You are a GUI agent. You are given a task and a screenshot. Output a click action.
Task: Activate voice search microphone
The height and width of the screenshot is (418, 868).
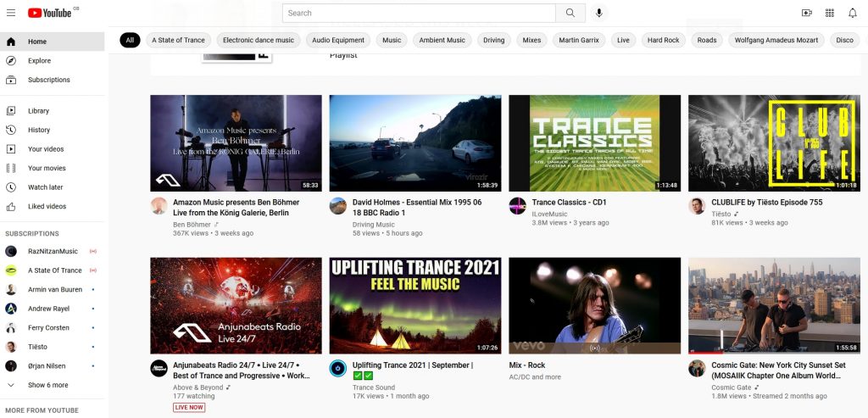(x=599, y=13)
